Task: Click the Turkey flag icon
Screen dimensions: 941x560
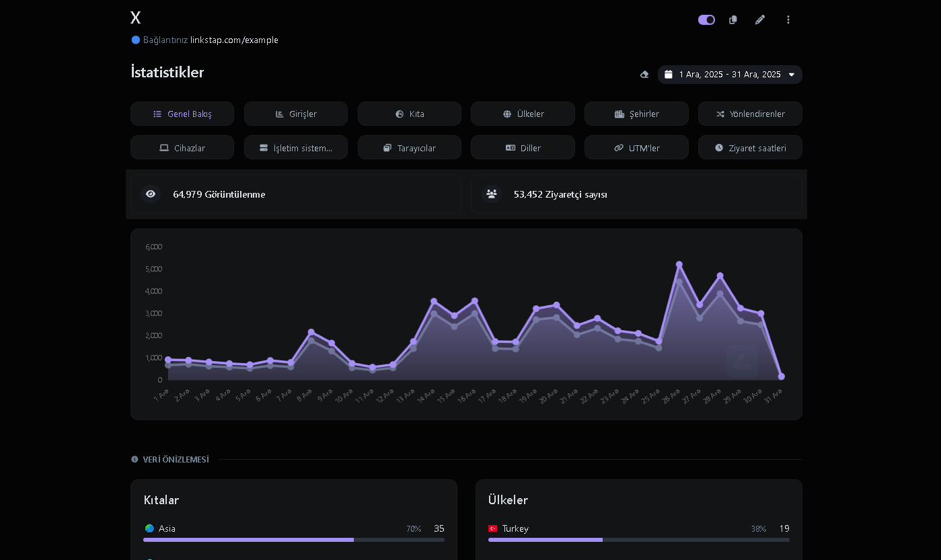Action: pos(493,528)
